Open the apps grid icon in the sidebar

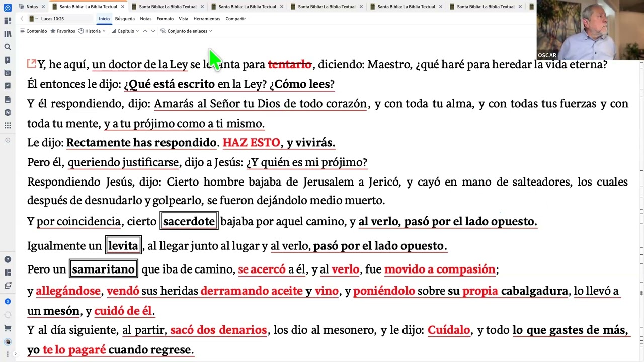8,125
